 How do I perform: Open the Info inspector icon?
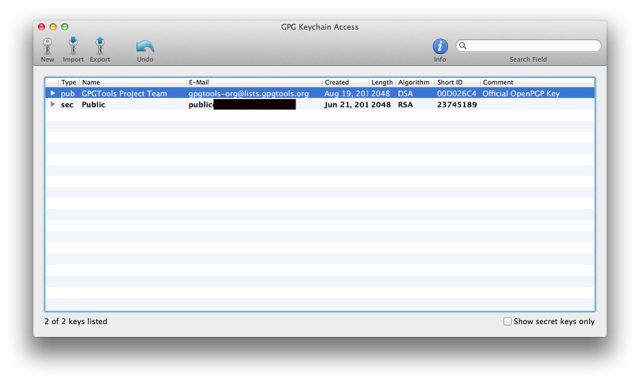[x=440, y=46]
